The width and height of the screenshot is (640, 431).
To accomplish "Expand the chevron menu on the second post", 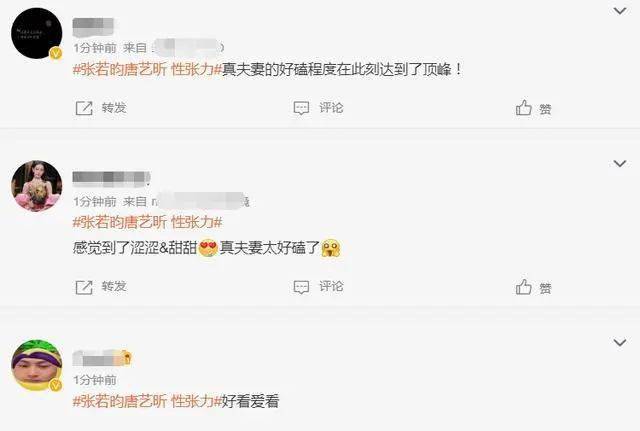I will click(x=620, y=164).
